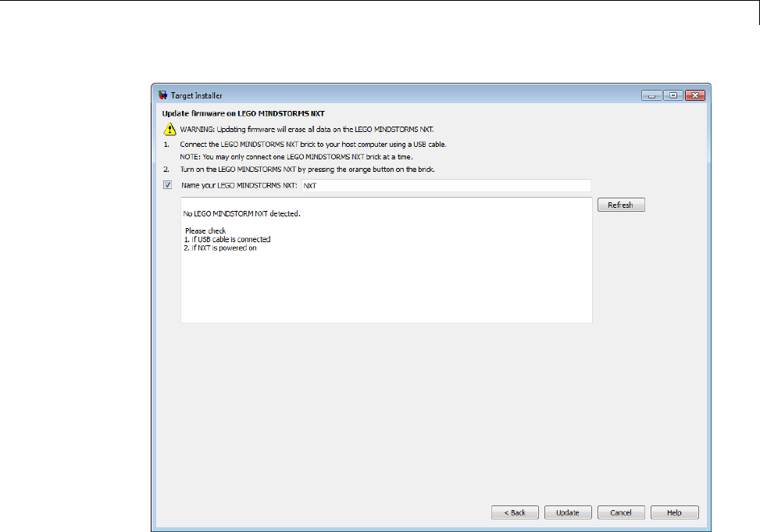The width and height of the screenshot is (760, 532).
Task: Click the NOTE about connecting one brick
Action: pos(296,157)
